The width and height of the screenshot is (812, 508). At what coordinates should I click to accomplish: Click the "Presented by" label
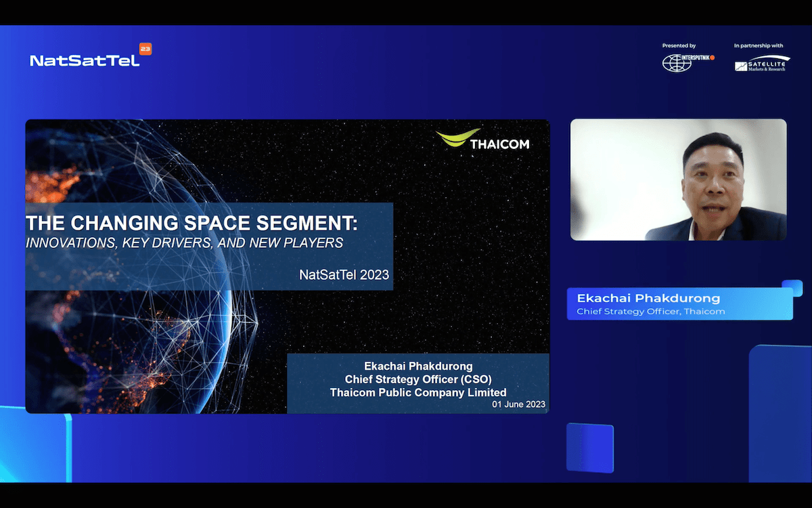[x=679, y=46]
